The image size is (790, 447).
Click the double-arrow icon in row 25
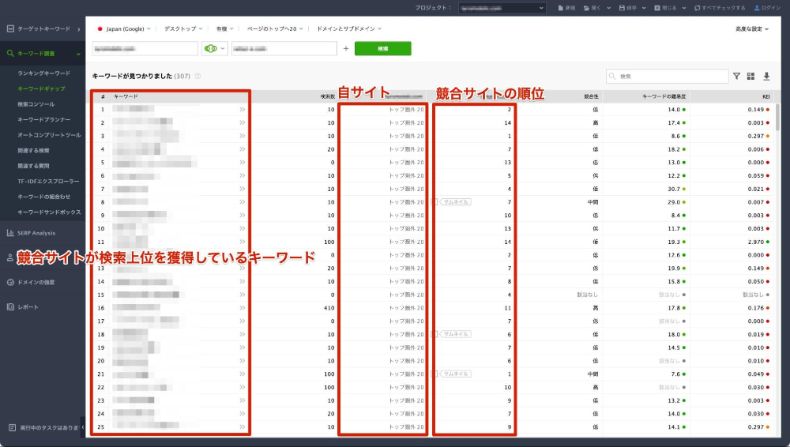(x=242, y=427)
